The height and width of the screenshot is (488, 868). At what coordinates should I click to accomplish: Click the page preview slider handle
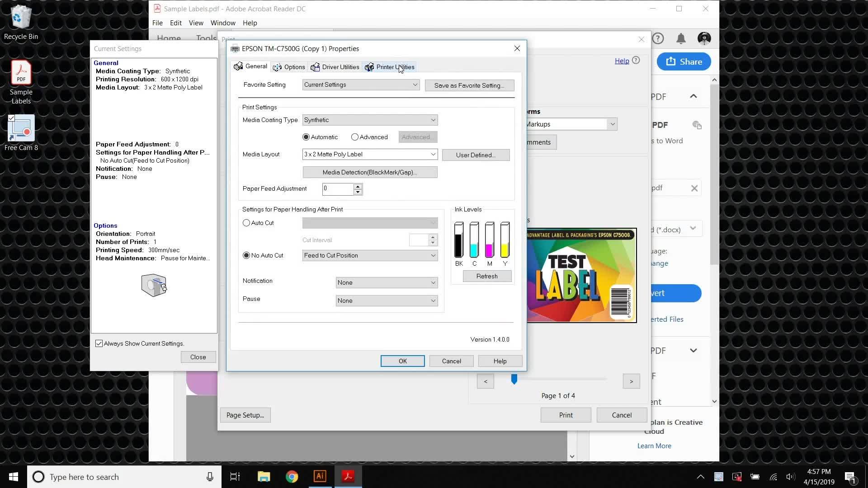[x=514, y=379]
